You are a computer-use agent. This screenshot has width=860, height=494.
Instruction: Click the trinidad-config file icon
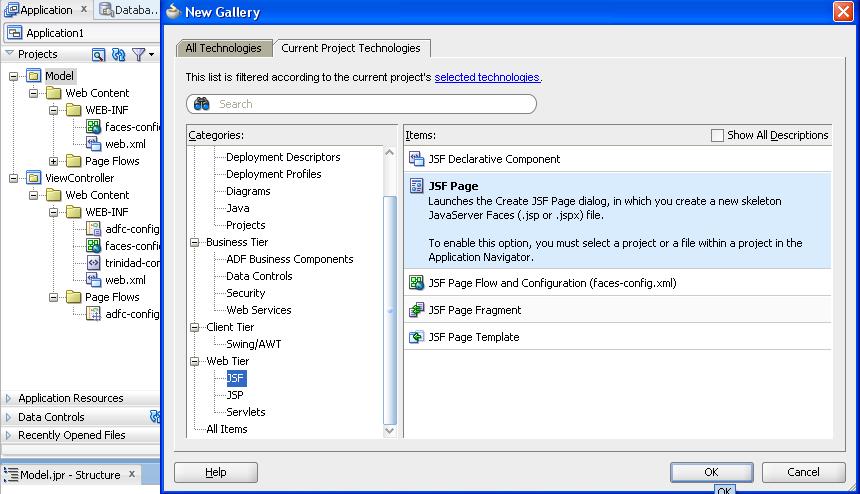click(x=93, y=263)
